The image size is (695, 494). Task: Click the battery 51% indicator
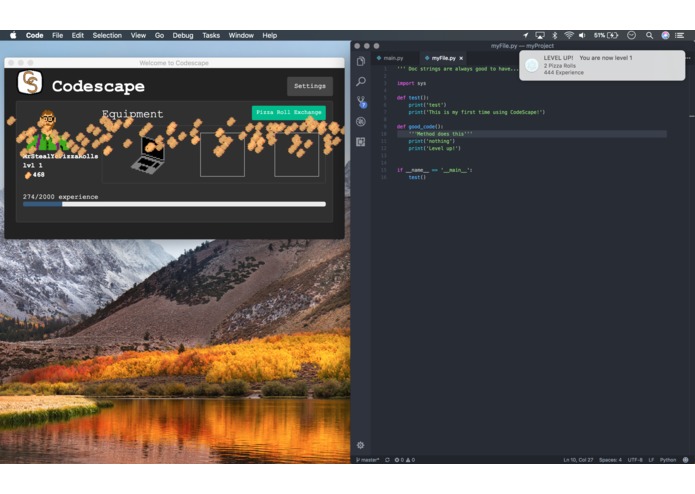point(606,35)
